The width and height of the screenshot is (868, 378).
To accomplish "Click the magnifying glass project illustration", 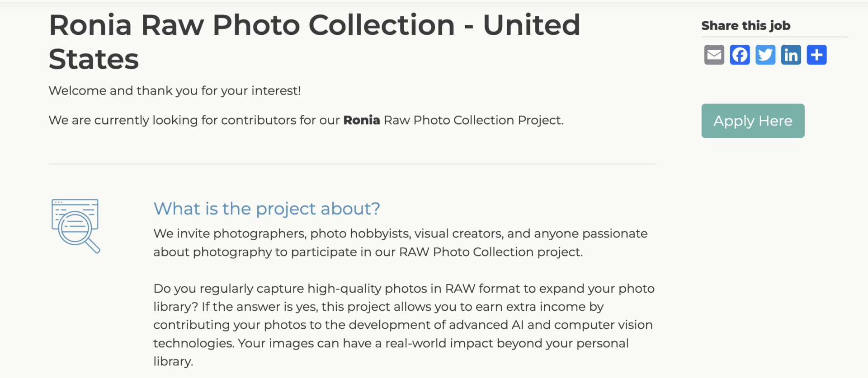I will [75, 226].
